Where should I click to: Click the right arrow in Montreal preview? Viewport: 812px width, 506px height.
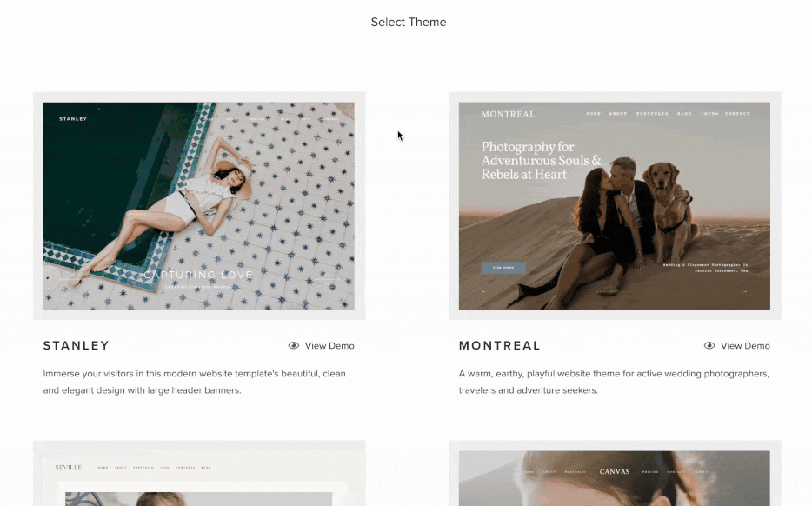click(745, 291)
